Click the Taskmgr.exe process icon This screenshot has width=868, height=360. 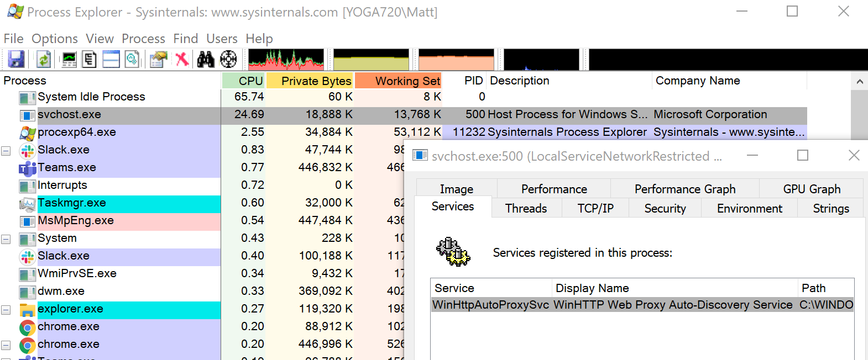point(27,204)
